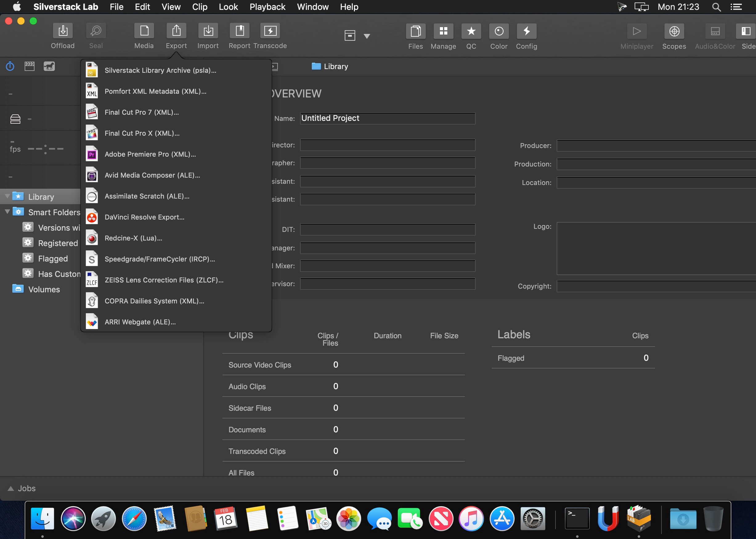The height and width of the screenshot is (539, 756).
Task: Click the Media toolbar icon
Action: tap(144, 31)
